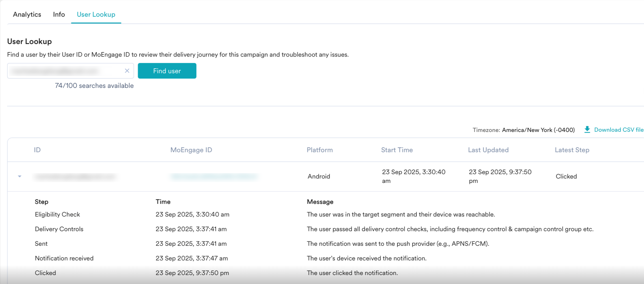Click the Latest Step column header
Screen dimensions: 644x284
pos(572,150)
